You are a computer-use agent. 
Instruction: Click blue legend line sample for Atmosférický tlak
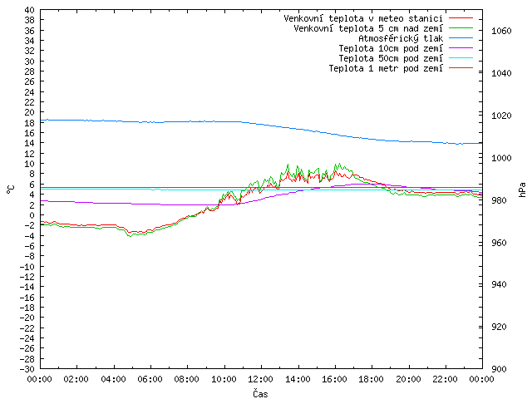461,38
